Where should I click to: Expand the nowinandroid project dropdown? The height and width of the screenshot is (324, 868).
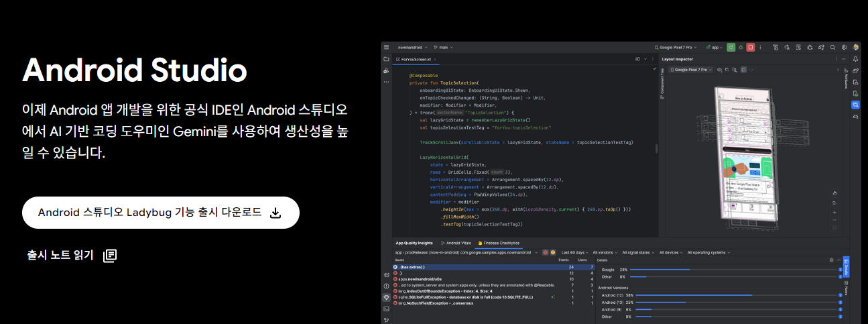pos(413,48)
